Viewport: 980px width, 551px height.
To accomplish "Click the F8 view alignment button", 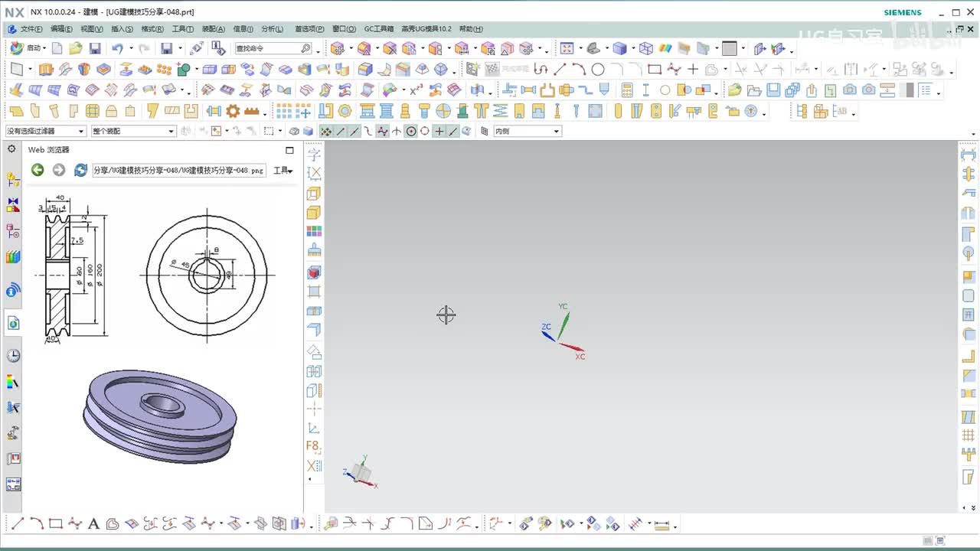I will tap(314, 446).
